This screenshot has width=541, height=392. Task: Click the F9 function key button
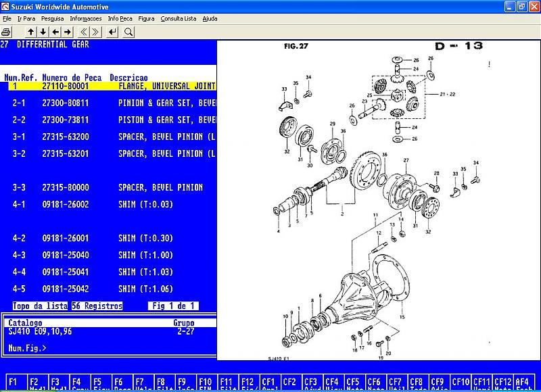(x=185, y=383)
